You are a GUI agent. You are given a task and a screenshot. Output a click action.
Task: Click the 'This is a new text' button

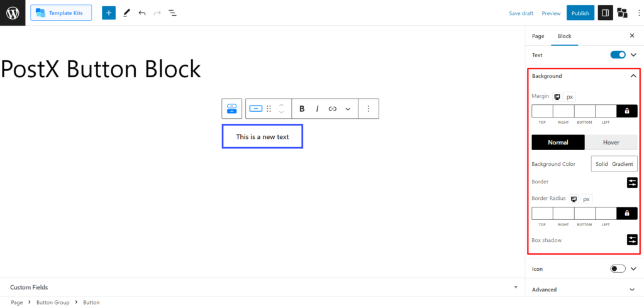(262, 136)
